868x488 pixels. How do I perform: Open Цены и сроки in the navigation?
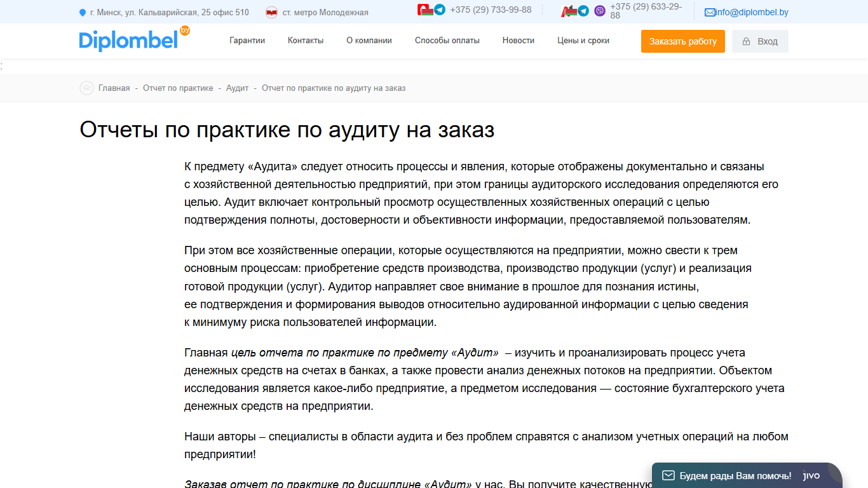pyautogui.click(x=583, y=40)
